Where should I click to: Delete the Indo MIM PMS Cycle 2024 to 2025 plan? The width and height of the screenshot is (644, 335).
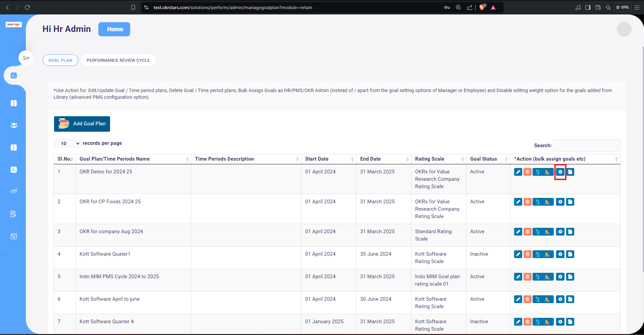[527, 277]
